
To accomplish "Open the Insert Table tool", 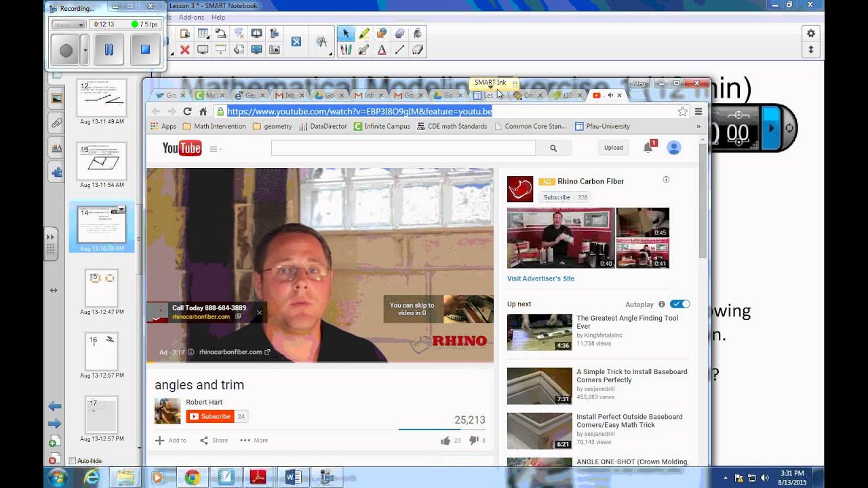I will 203,33.
